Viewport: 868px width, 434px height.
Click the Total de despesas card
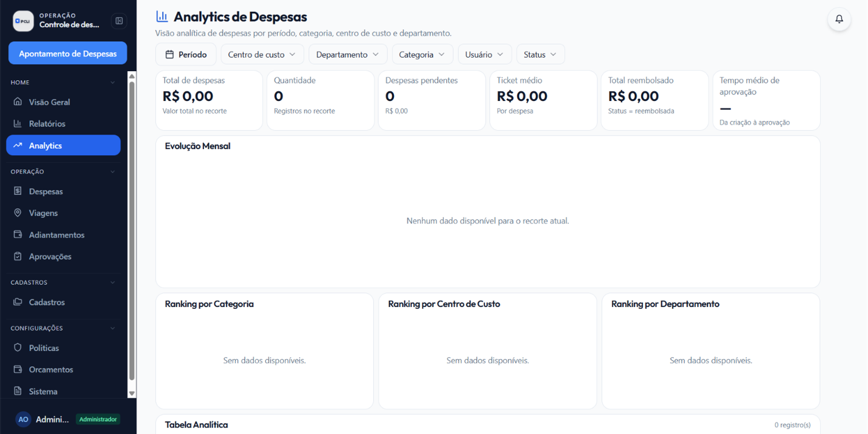209,100
